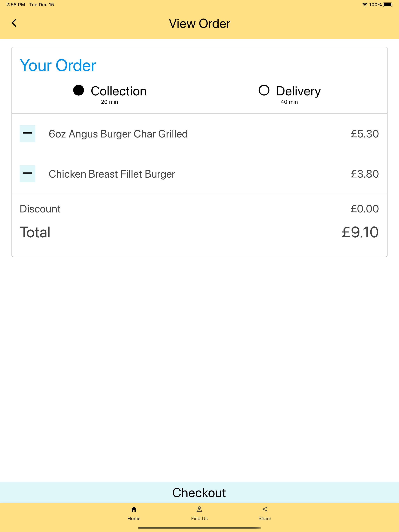
Task: Select the Collection radio button
Action: click(79, 90)
